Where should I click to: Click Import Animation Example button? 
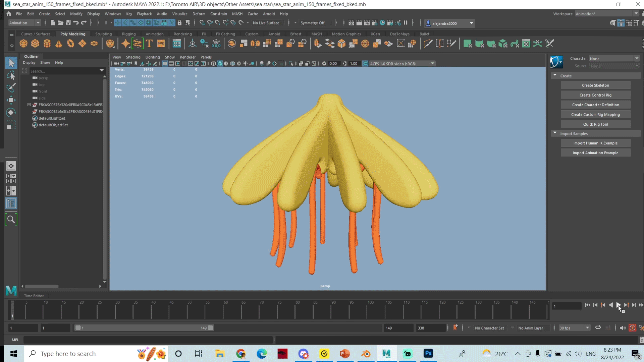(595, 153)
